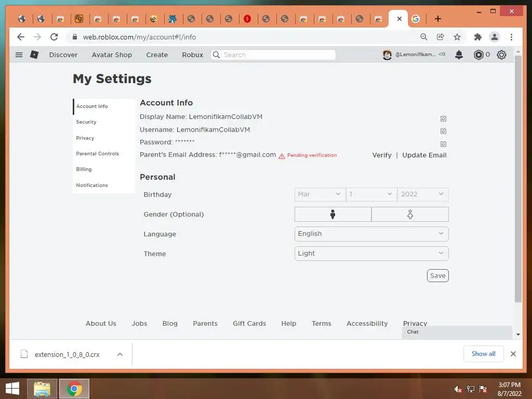The height and width of the screenshot is (399, 532).
Task: Click Verify email link
Action: click(382, 155)
